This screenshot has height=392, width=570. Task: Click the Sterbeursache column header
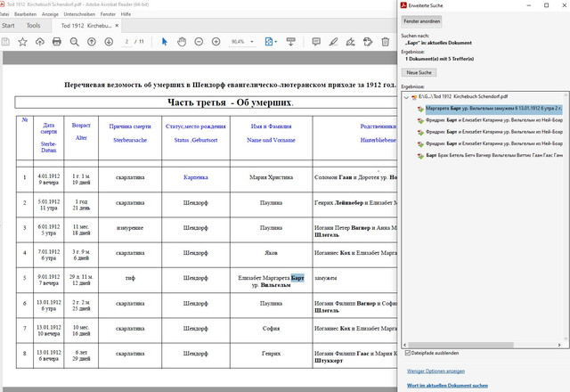tap(130, 140)
